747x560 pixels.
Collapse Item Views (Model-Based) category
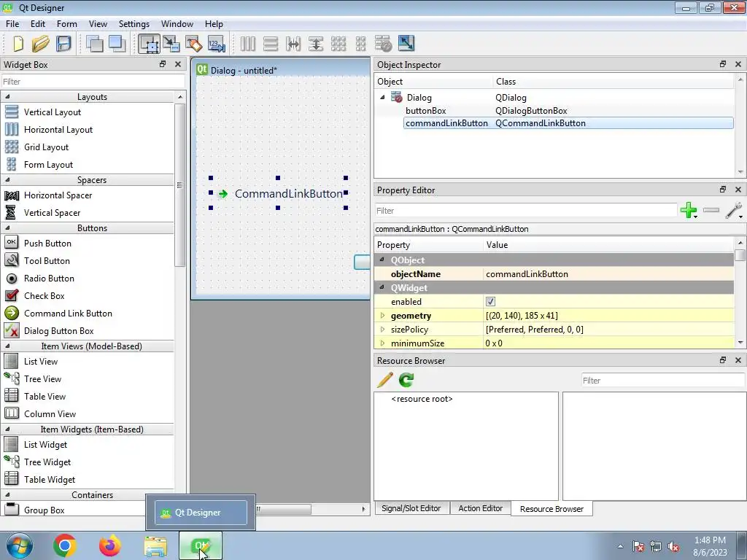tap(7, 346)
